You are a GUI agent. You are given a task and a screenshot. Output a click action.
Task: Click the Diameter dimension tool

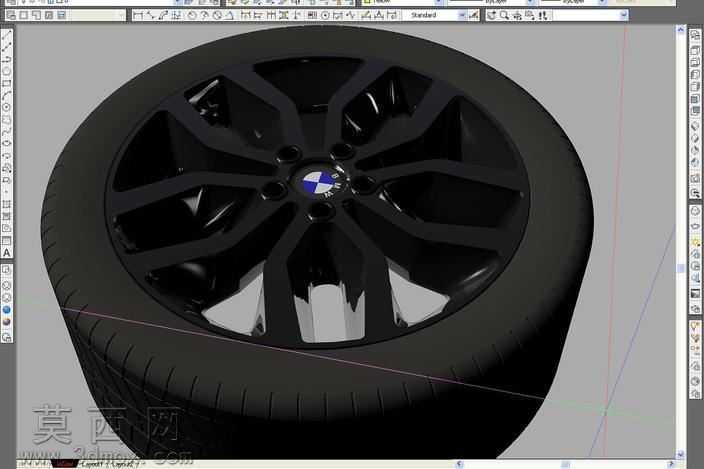click(217, 16)
